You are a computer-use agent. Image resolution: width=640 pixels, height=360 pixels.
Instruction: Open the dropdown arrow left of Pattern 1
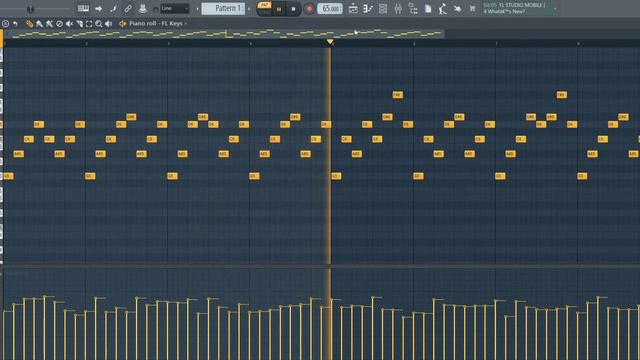(x=198, y=9)
